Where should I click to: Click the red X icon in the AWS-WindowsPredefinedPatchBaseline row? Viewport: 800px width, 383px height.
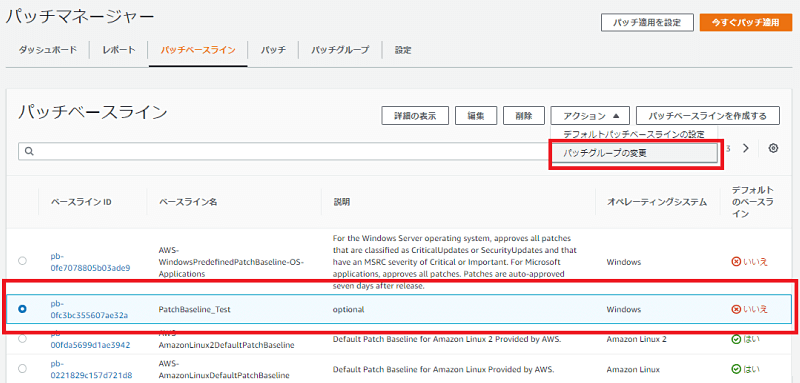click(735, 262)
